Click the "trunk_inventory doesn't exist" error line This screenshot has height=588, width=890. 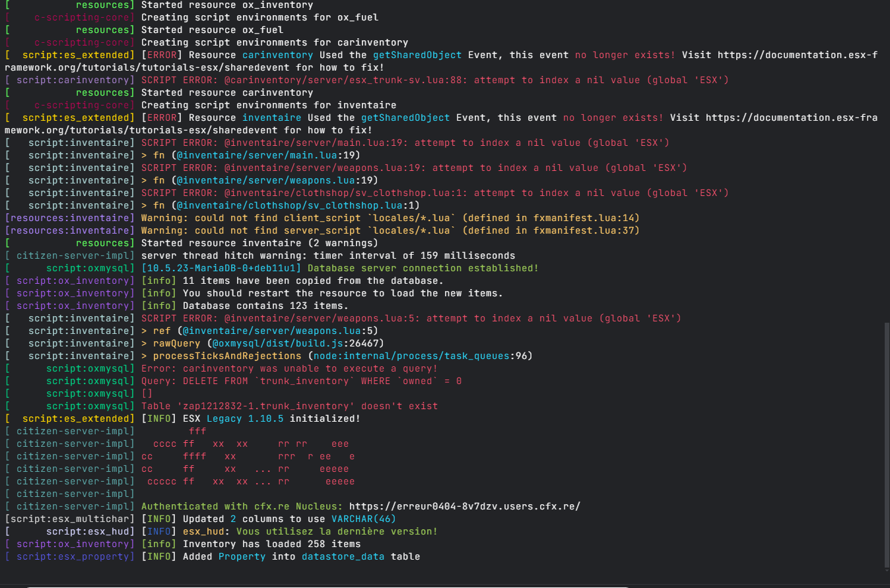(289, 406)
